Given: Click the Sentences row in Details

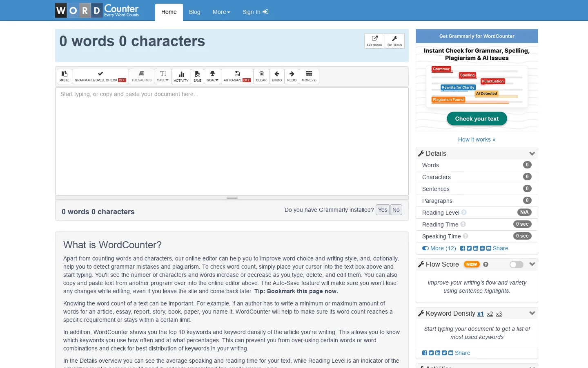Looking at the screenshot, I should 477,189.
